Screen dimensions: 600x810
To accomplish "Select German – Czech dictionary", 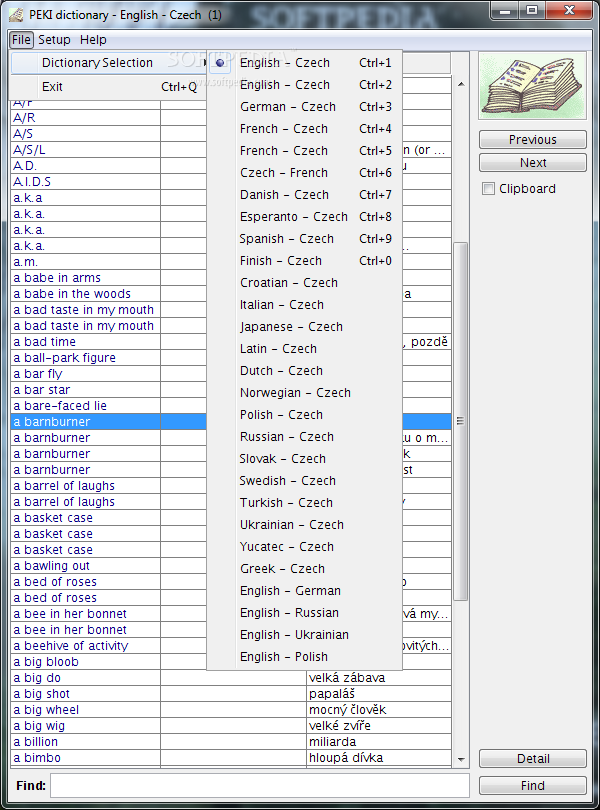I will tap(304, 107).
